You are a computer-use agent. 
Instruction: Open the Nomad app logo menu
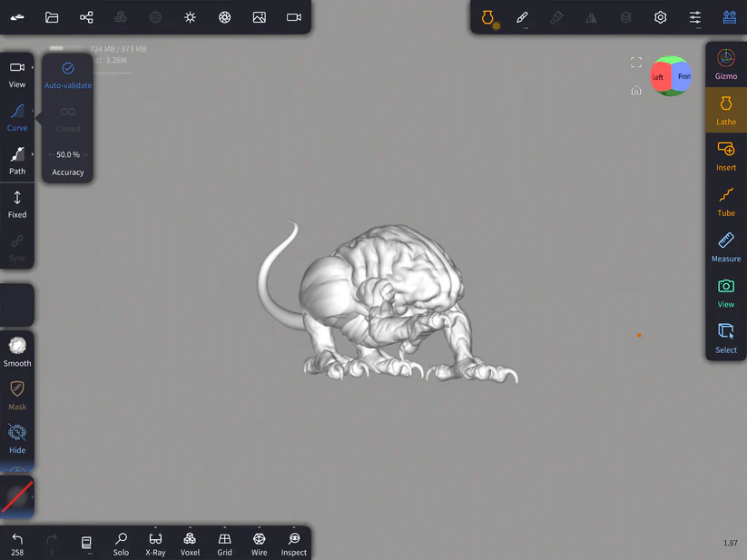click(x=17, y=17)
